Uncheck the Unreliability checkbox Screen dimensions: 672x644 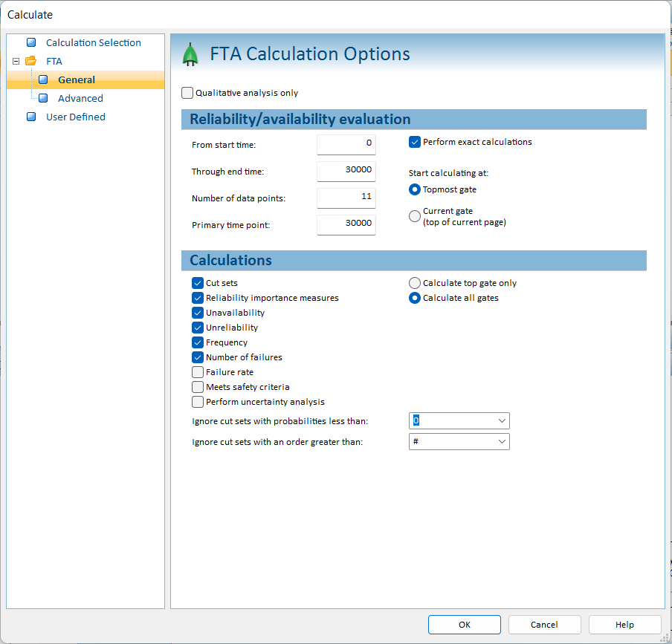pos(198,328)
